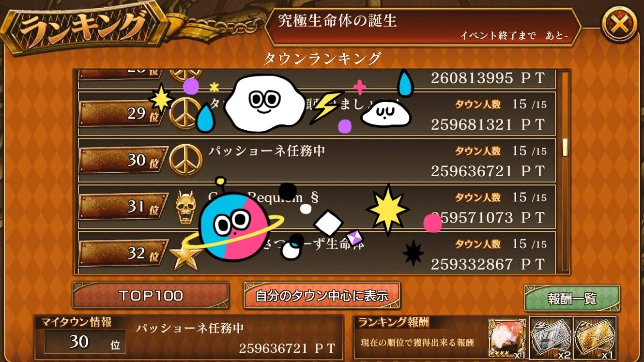Click the gold skull emblem of rank 31
The height and width of the screenshot is (362, 644).
coord(186,207)
